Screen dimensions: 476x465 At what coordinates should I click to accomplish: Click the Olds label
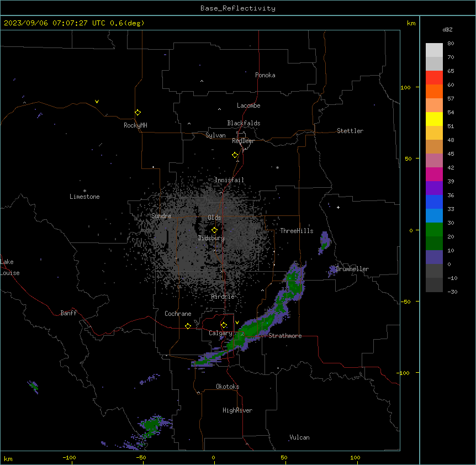pyautogui.click(x=214, y=218)
